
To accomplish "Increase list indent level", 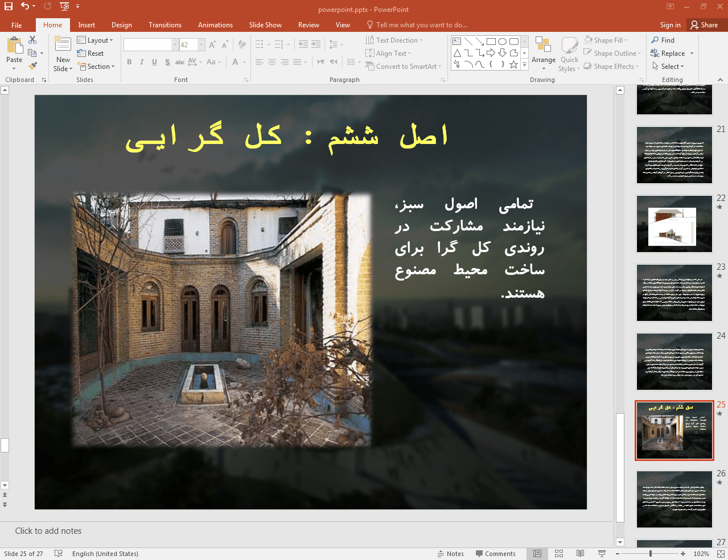I will [316, 44].
